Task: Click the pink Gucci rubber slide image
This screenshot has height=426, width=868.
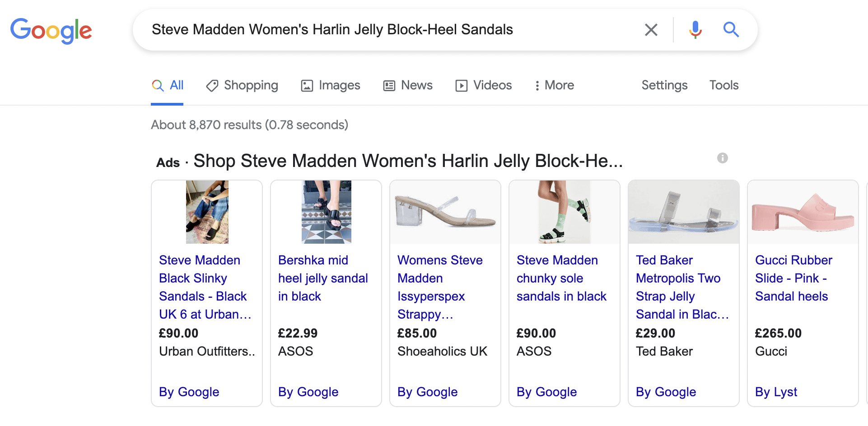Action: (803, 212)
